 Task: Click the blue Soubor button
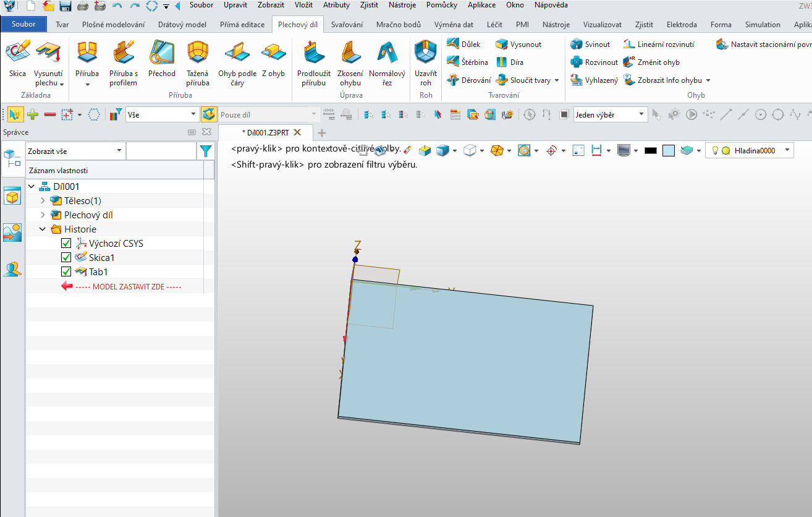click(x=23, y=25)
